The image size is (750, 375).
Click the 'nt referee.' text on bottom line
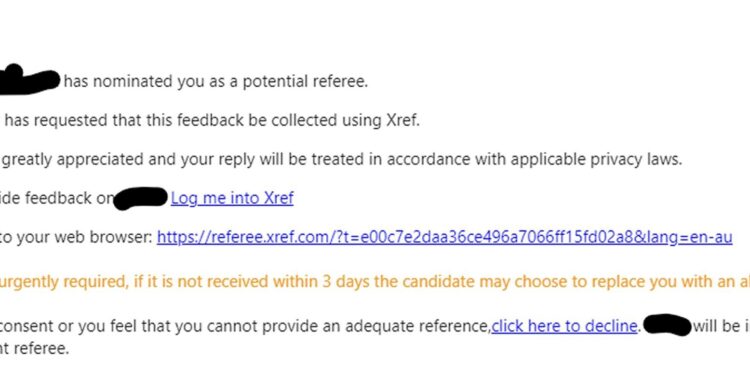point(34,348)
